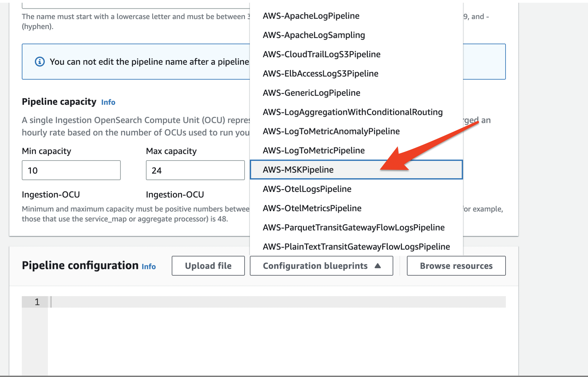Screen dimensions: 588x377
Task: Click the info icon in the pipeline name notice
Action: pyautogui.click(x=40, y=62)
